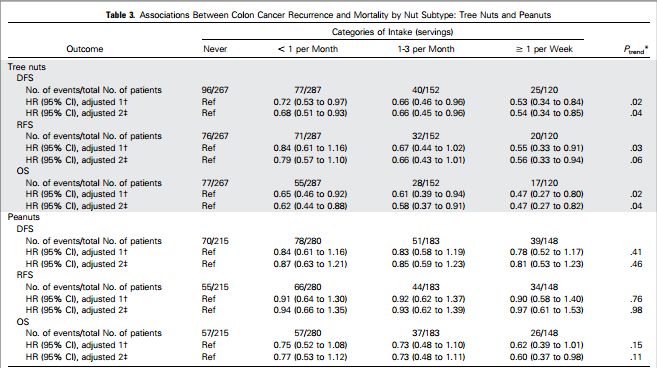Select HR value 0.72 (0.53 to 0.97)
Screen dimensions: 657x368
click(x=310, y=102)
